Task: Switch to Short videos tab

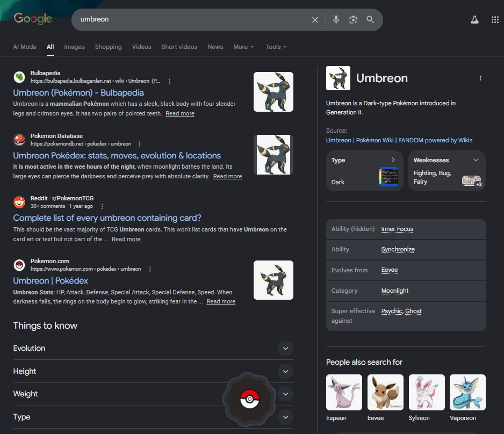Action: [x=179, y=47]
